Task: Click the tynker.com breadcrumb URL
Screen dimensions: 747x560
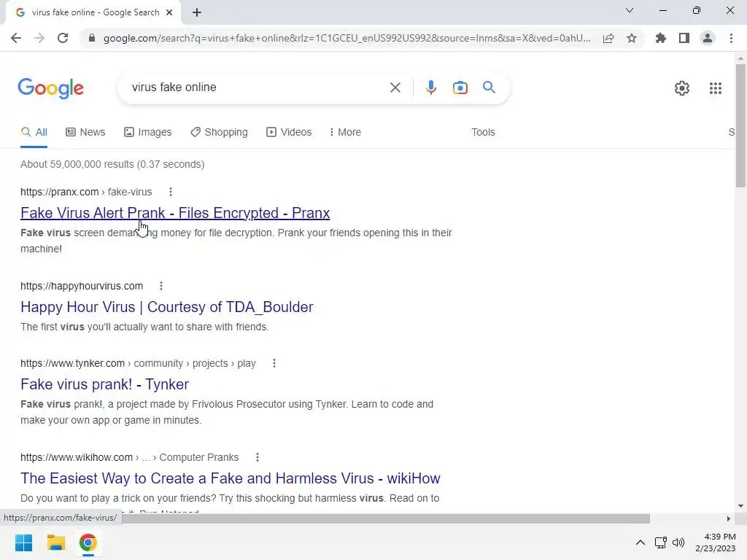Action: (138, 363)
